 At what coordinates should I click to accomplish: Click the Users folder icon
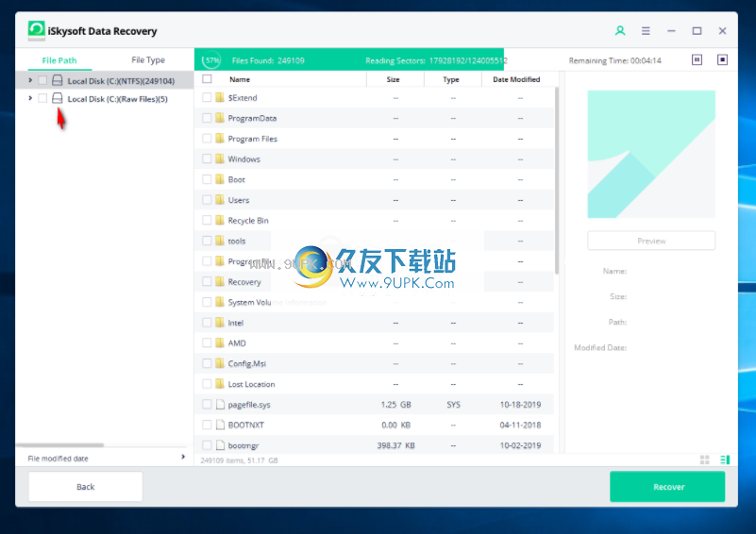[x=220, y=199]
